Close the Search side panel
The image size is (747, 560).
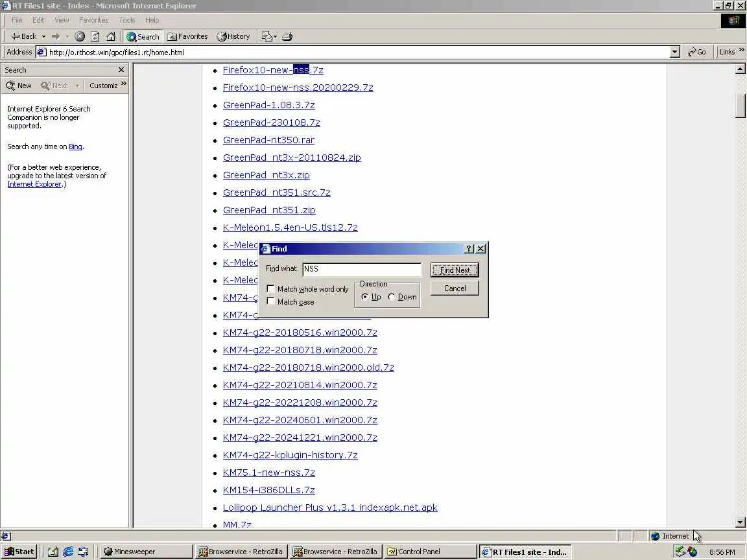121,69
